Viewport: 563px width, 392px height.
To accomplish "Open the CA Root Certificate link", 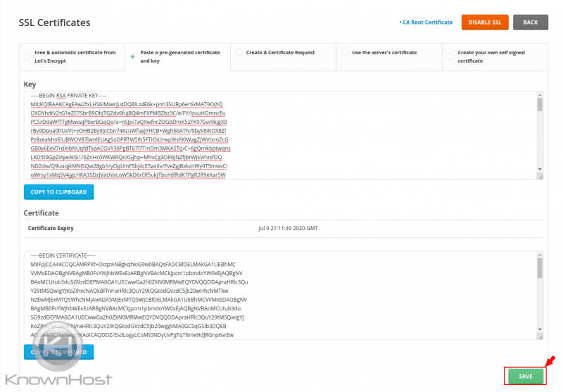I will click(426, 23).
